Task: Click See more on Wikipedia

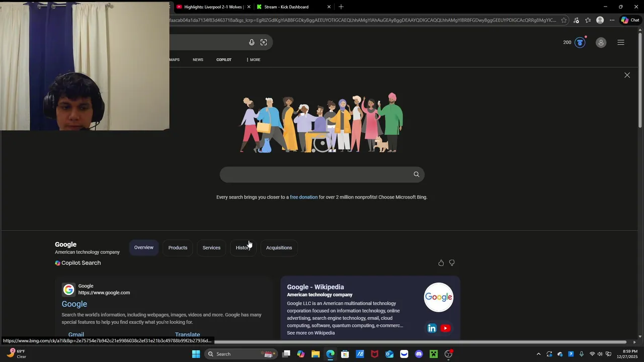Action: [310, 333]
